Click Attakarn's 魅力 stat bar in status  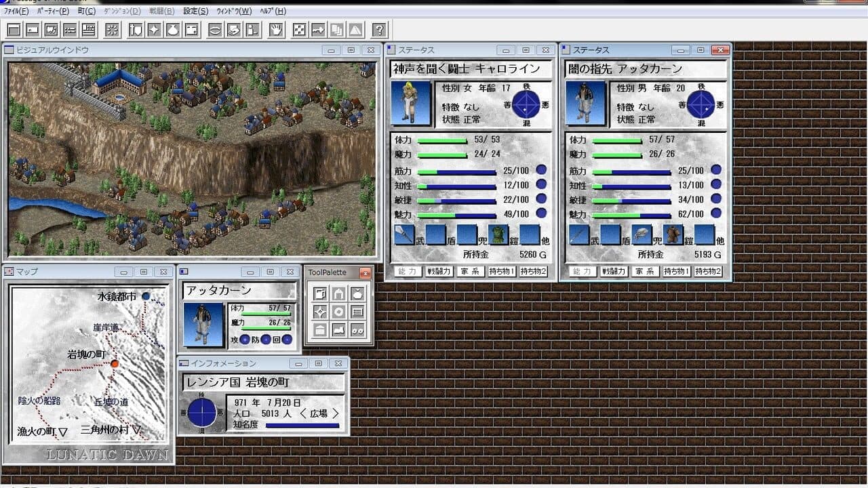coord(631,214)
